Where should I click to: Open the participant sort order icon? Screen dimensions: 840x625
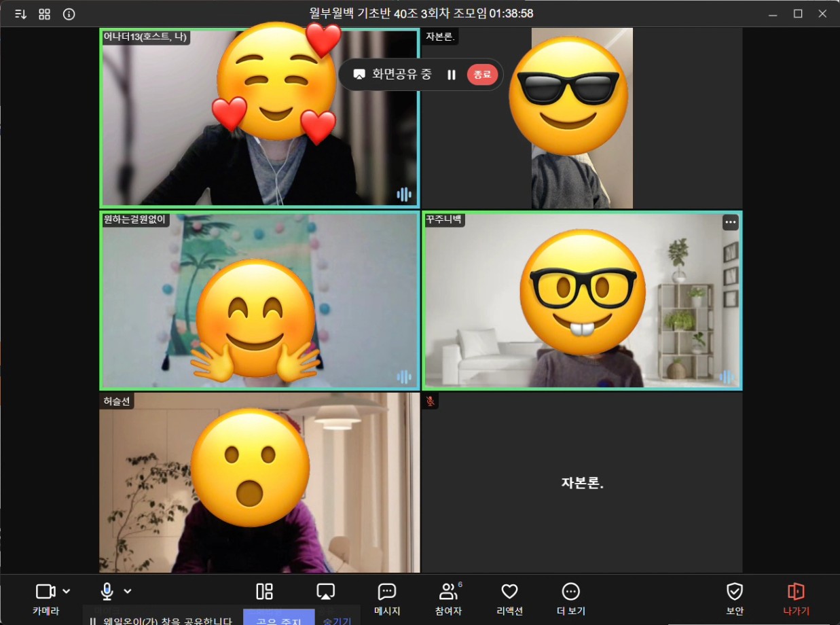(x=20, y=14)
